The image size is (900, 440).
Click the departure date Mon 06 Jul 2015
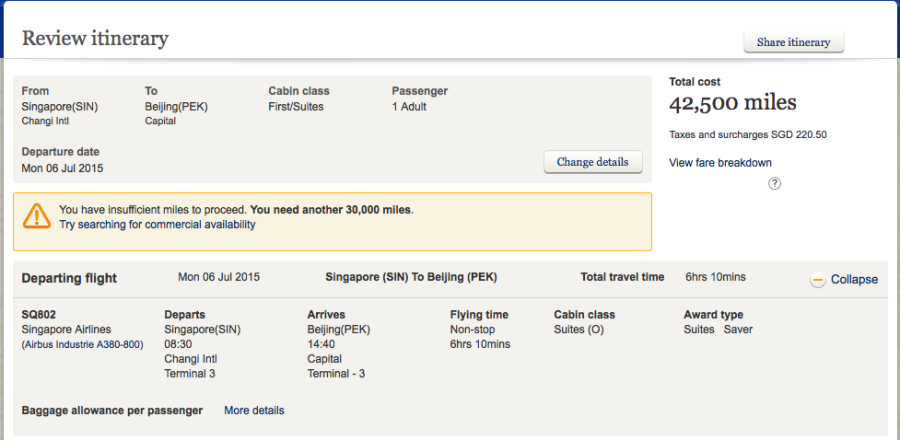[62, 168]
